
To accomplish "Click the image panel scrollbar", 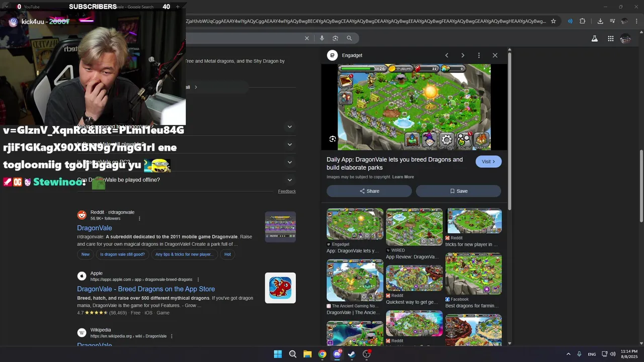I will 510,131.
